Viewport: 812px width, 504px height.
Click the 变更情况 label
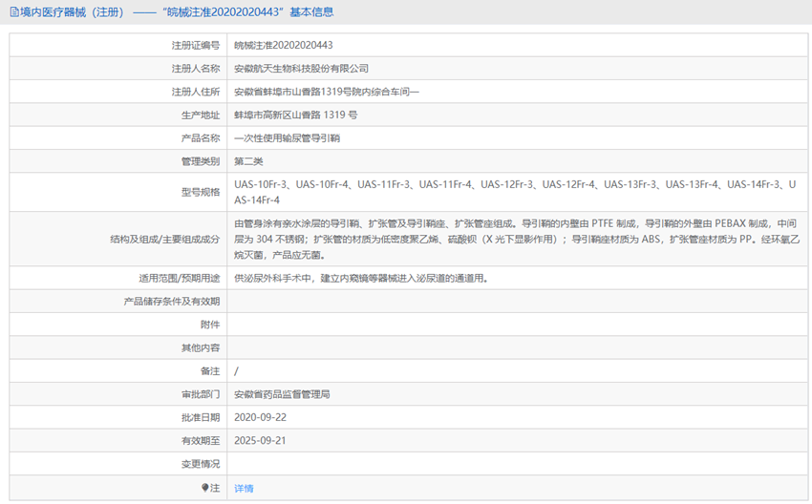coord(201,464)
